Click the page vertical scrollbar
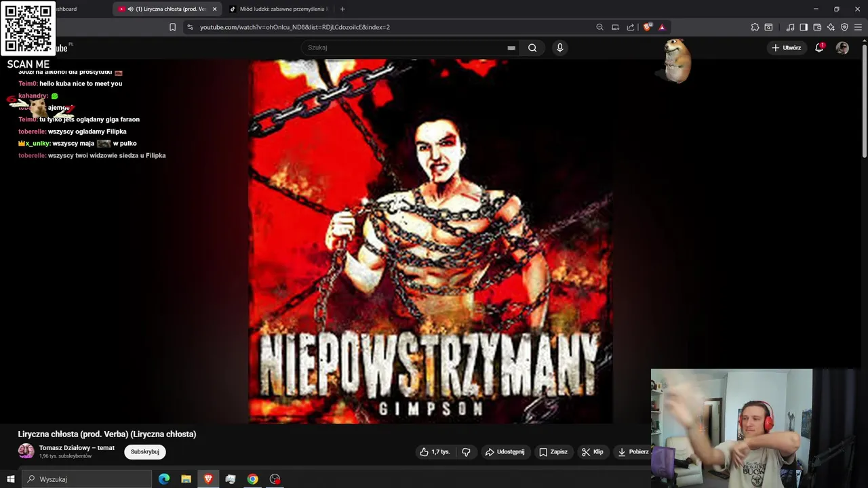 (x=864, y=100)
